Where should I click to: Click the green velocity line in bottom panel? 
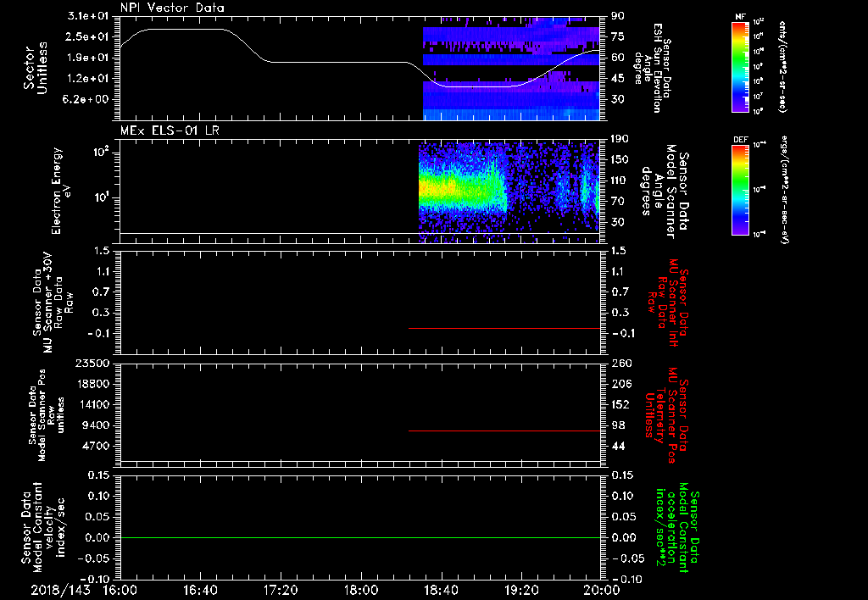[x=359, y=537]
